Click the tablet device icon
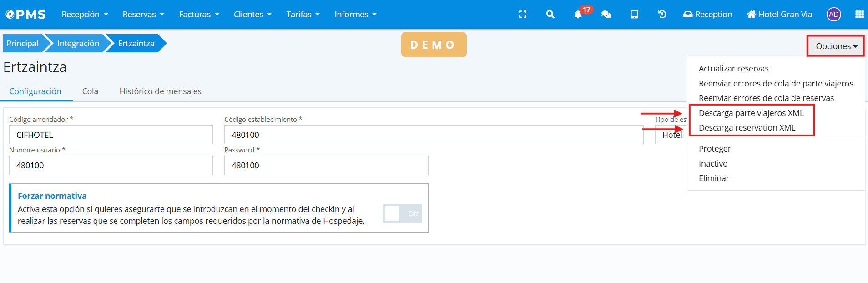 (x=634, y=15)
